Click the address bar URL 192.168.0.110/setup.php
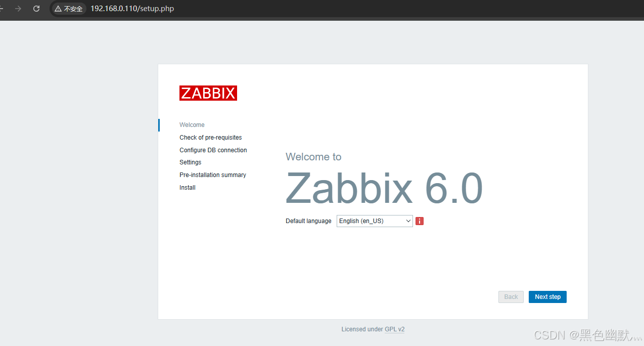Screen dimensions: 644x346 click(132, 9)
